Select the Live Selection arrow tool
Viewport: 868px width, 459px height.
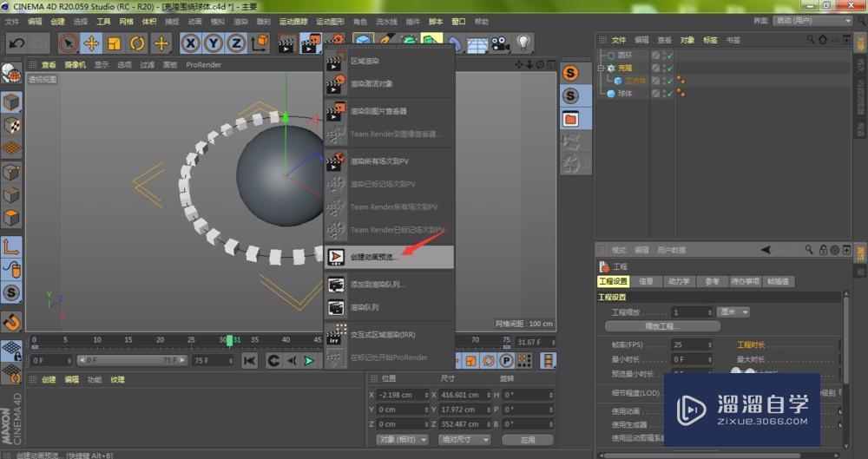[x=69, y=43]
